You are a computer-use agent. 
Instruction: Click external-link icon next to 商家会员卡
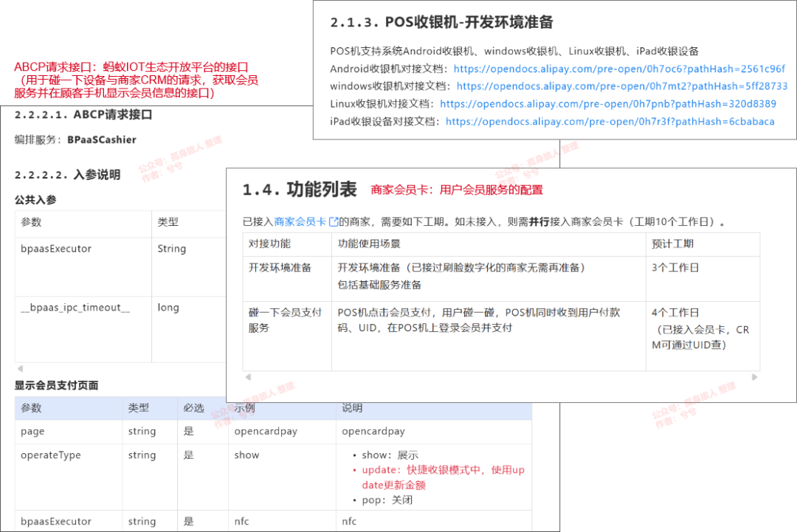coord(334,221)
